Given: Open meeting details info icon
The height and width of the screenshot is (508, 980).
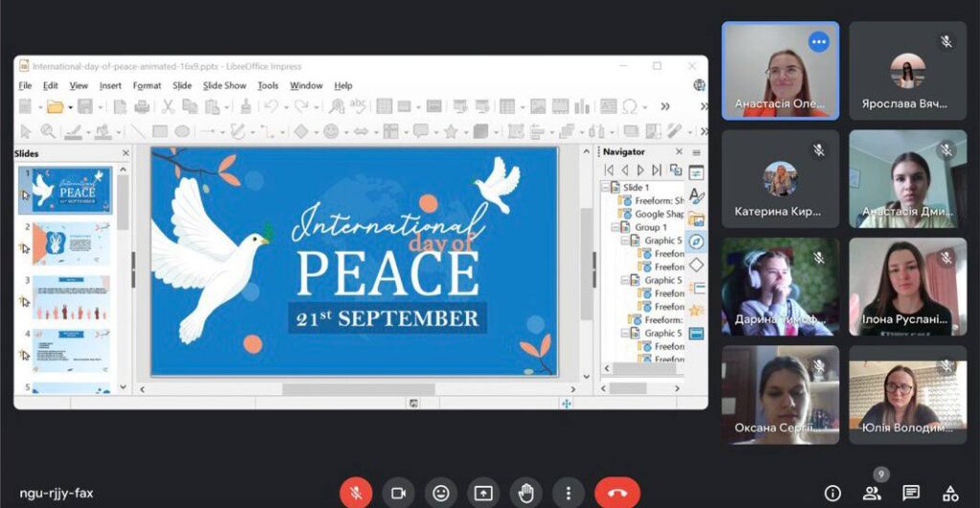Looking at the screenshot, I should tap(833, 493).
